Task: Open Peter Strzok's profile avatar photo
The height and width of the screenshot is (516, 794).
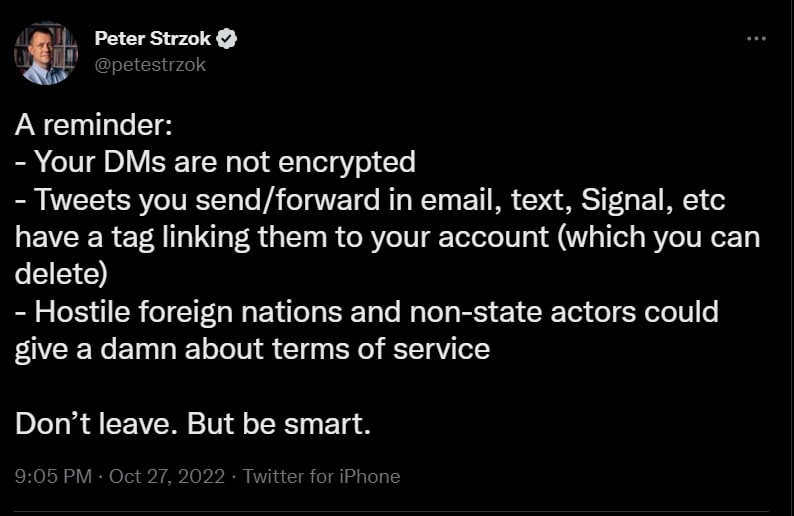Action: pyautogui.click(x=46, y=53)
